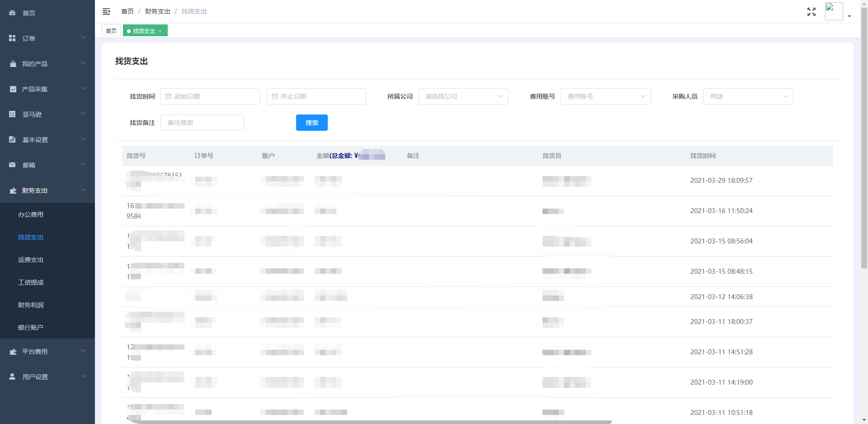Screen dimensions: 868x424
Task: Click the 邮箱 envelope icon
Action: [12, 165]
